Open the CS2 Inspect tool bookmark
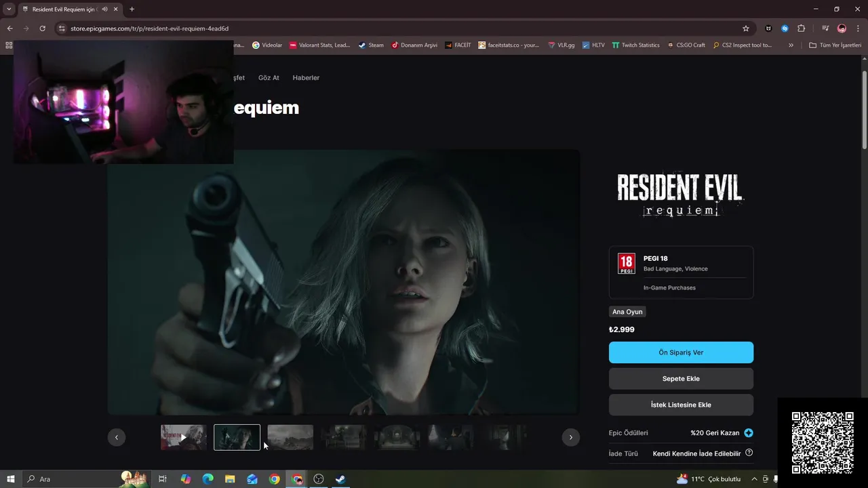868x488 pixels. click(x=743, y=45)
